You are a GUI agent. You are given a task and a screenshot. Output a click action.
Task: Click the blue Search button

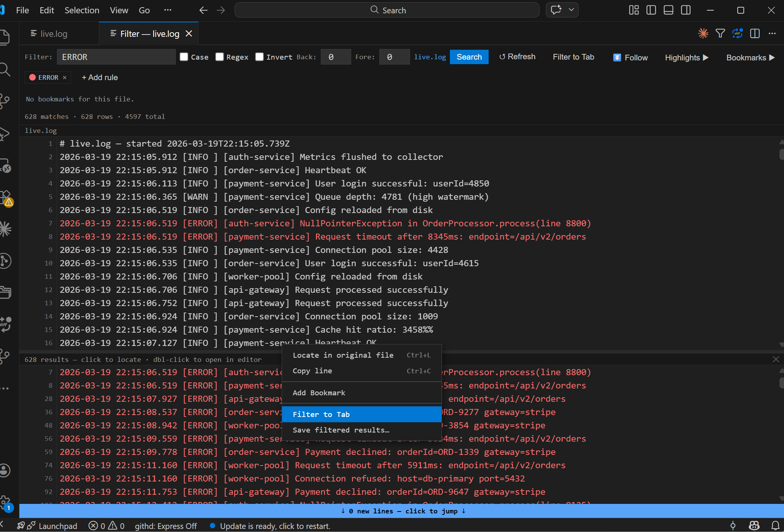469,57
